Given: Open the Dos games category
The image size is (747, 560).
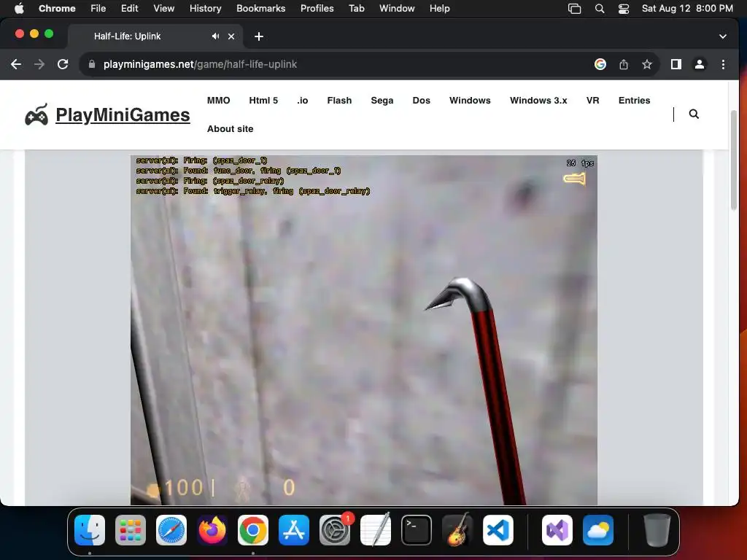Looking at the screenshot, I should pyautogui.click(x=421, y=101).
